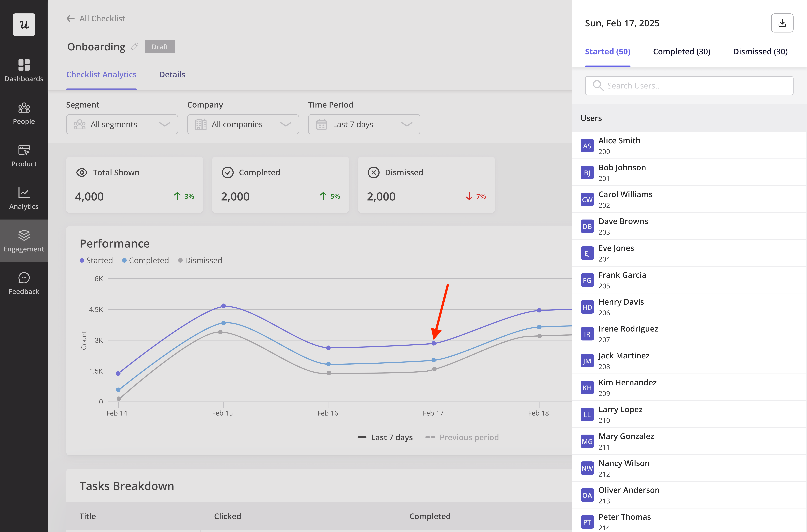Select Engagement in sidebar
The width and height of the screenshot is (807, 532).
(x=24, y=241)
